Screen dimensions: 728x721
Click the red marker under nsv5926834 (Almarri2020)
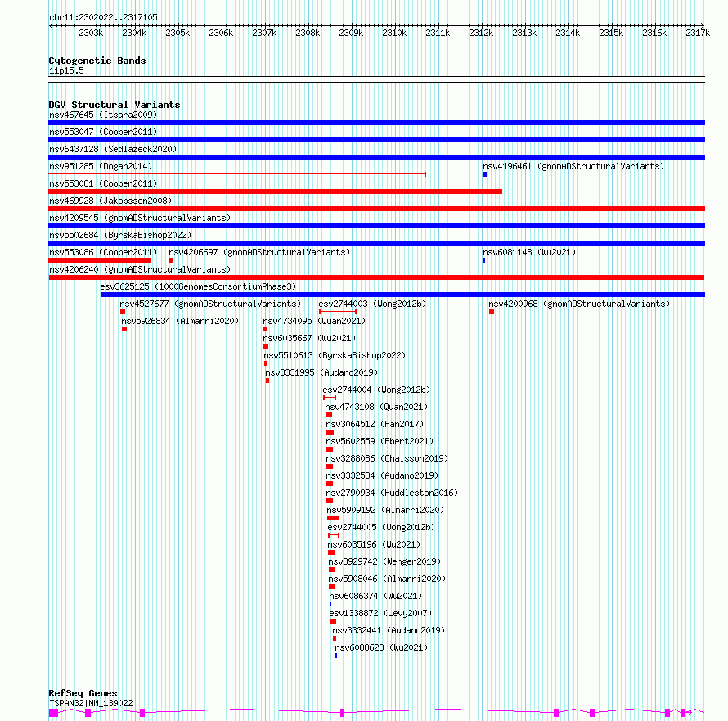[124, 329]
